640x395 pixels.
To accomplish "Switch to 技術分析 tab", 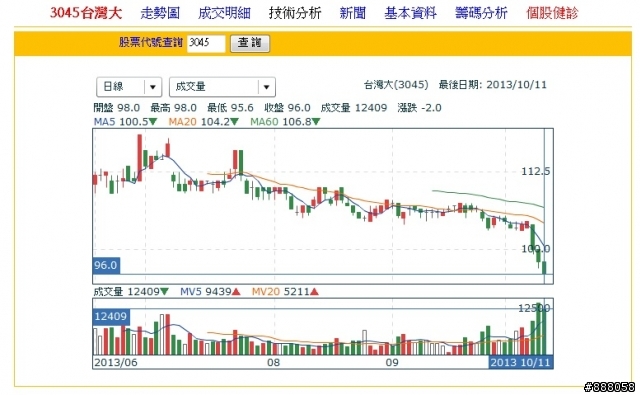I will pyautogui.click(x=295, y=13).
